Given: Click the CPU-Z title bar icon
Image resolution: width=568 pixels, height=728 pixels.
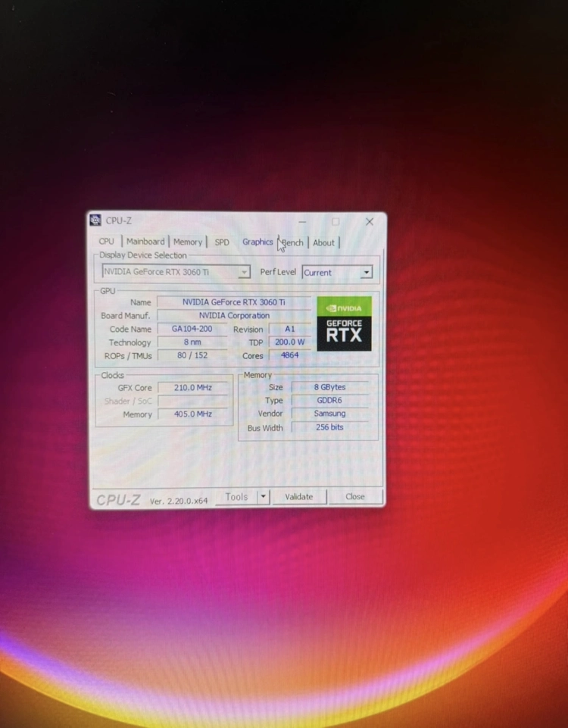Looking at the screenshot, I should tap(95, 220).
